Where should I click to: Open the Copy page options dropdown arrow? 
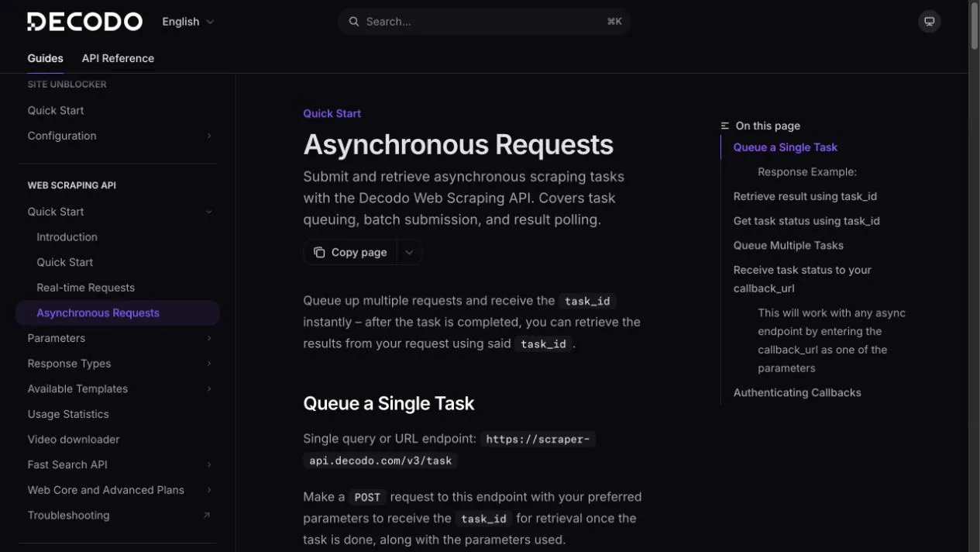(x=409, y=253)
